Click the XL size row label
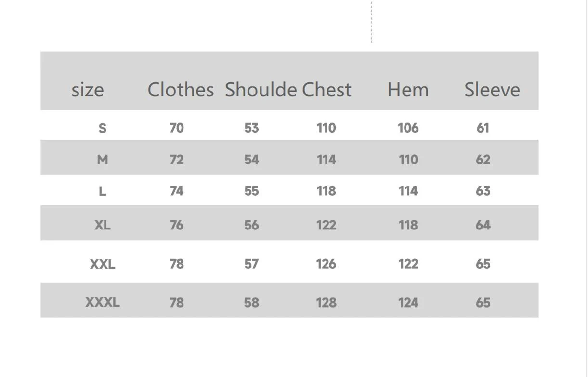 coord(102,225)
